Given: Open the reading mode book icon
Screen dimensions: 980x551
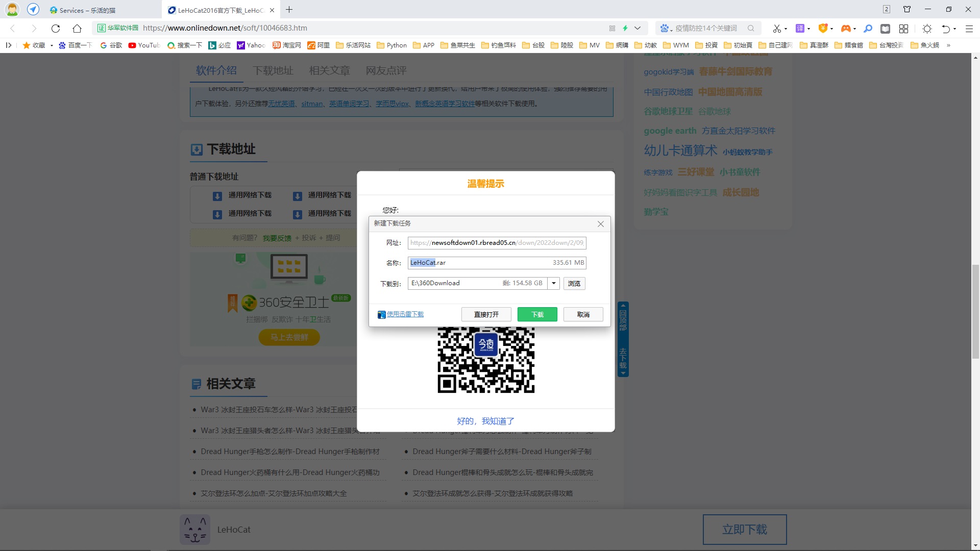Looking at the screenshot, I should coord(886,29).
